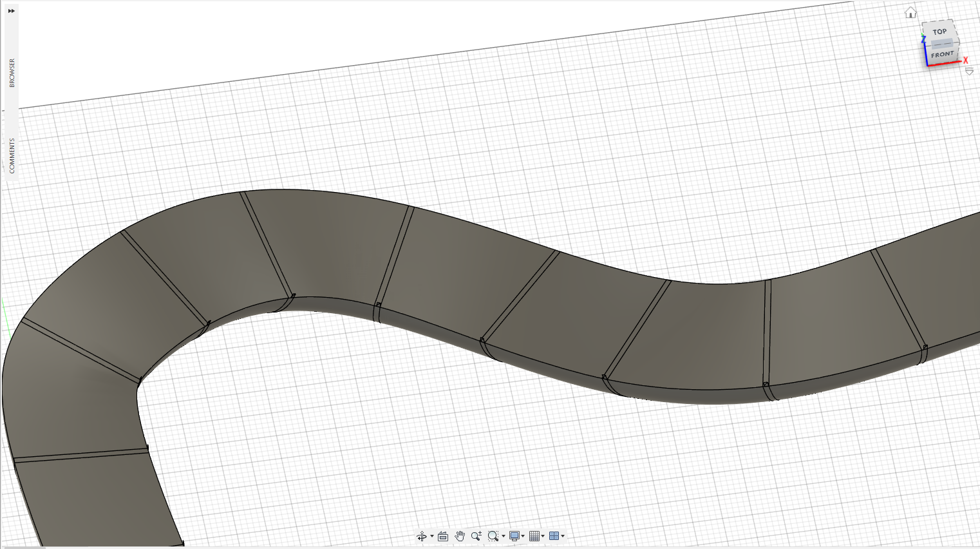The image size is (980, 549).
Task: Expand the Grid and Snaps dropdown
Action: click(x=543, y=535)
